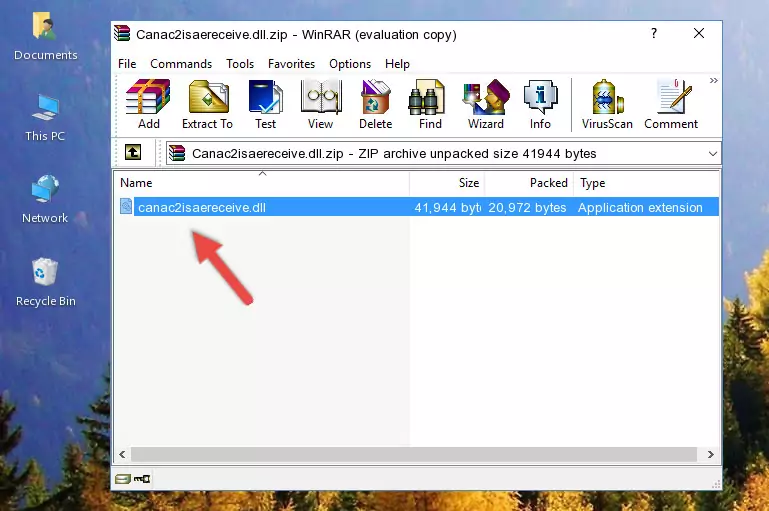Expand the archive path dropdown
The image size is (769, 511).
[x=713, y=153]
